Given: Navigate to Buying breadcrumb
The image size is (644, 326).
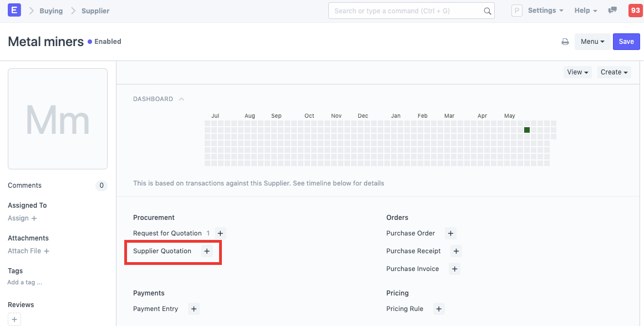Looking at the screenshot, I should point(51,11).
